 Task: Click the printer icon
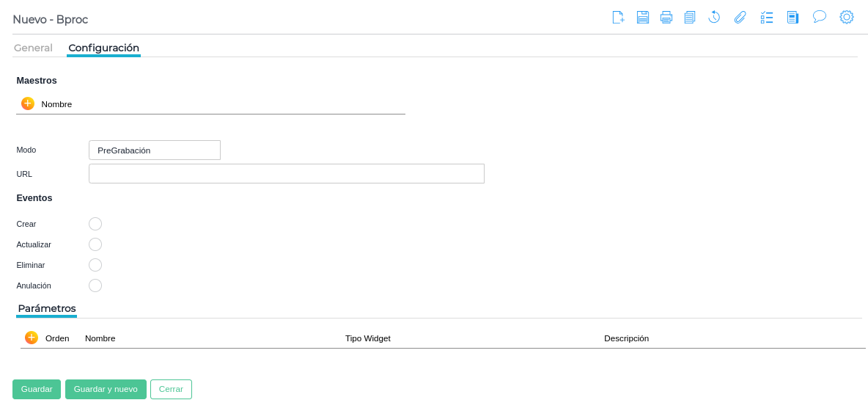pos(666,17)
